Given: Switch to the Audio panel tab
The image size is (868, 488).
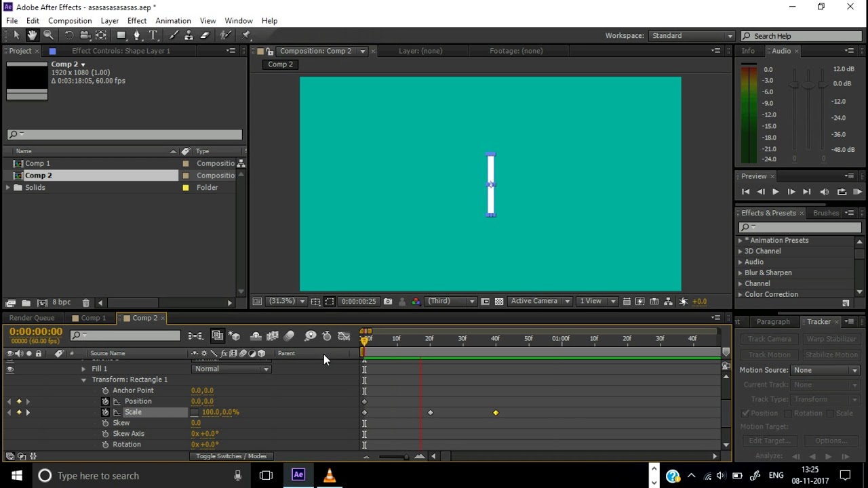Looking at the screenshot, I should tap(781, 51).
